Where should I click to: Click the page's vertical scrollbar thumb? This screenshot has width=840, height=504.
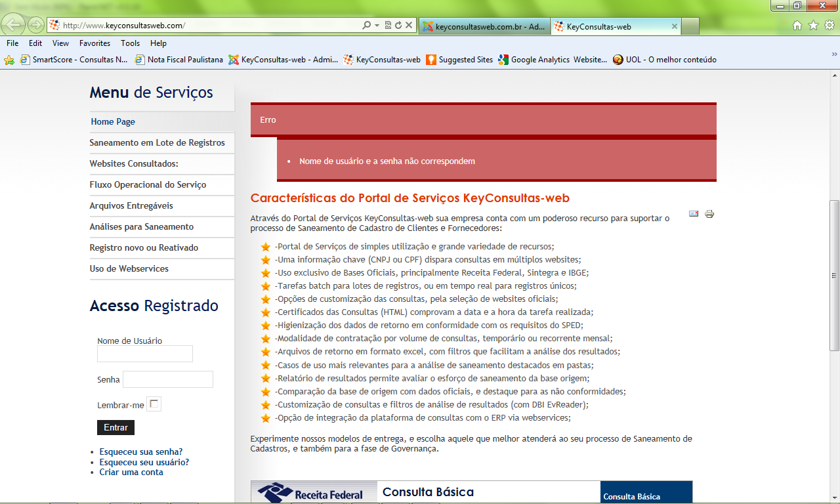835,276
